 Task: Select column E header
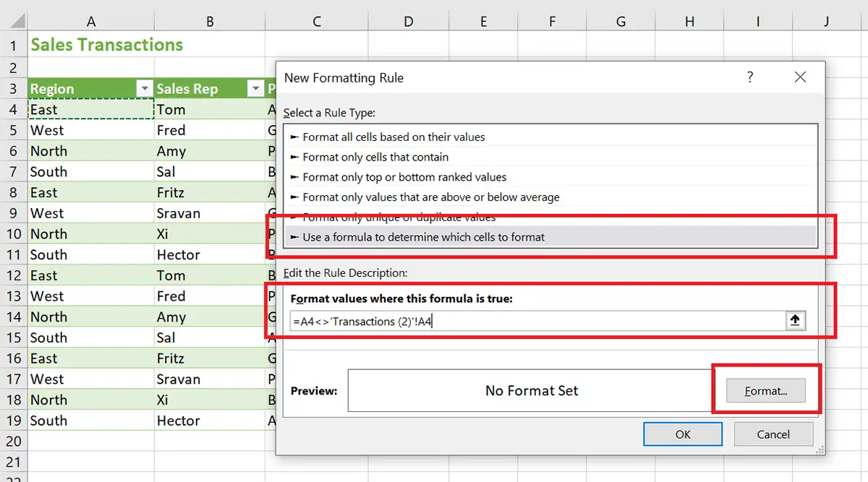[483, 22]
